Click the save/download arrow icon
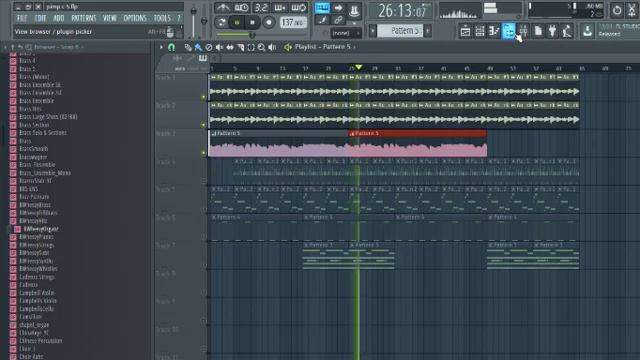This screenshot has height=360, width=640. click(587, 31)
